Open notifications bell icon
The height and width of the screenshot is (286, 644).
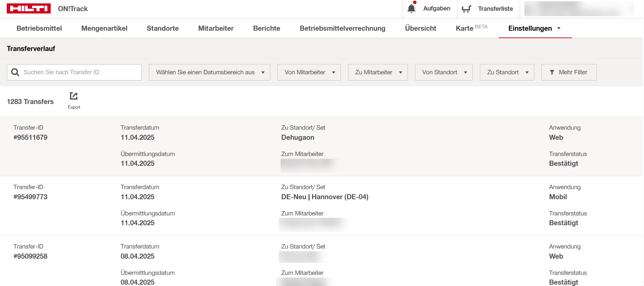coord(411,8)
